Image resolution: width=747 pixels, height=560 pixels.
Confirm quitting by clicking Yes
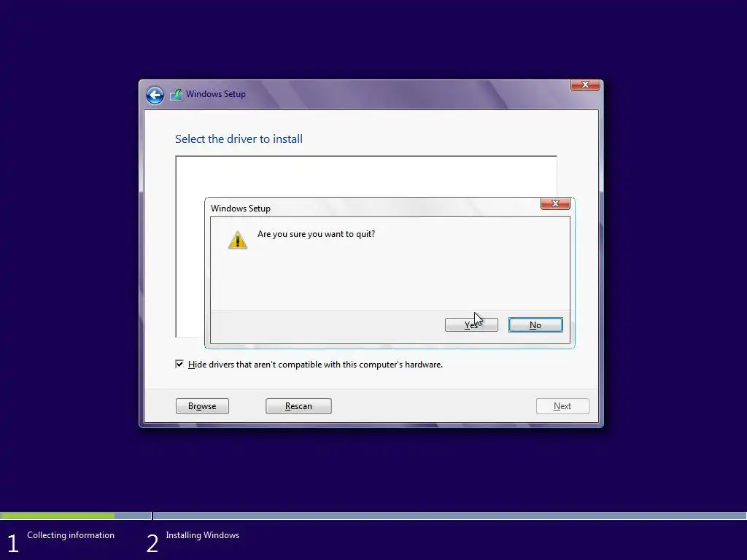pos(471,324)
